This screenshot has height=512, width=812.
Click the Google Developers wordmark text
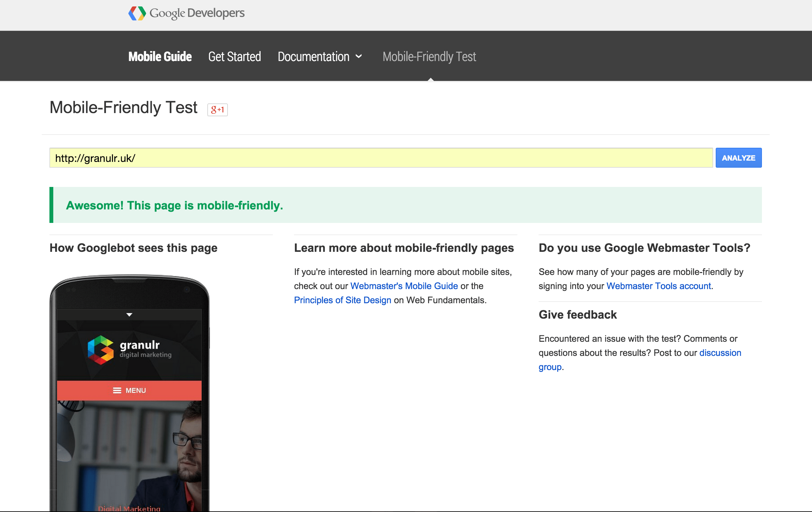point(197,13)
